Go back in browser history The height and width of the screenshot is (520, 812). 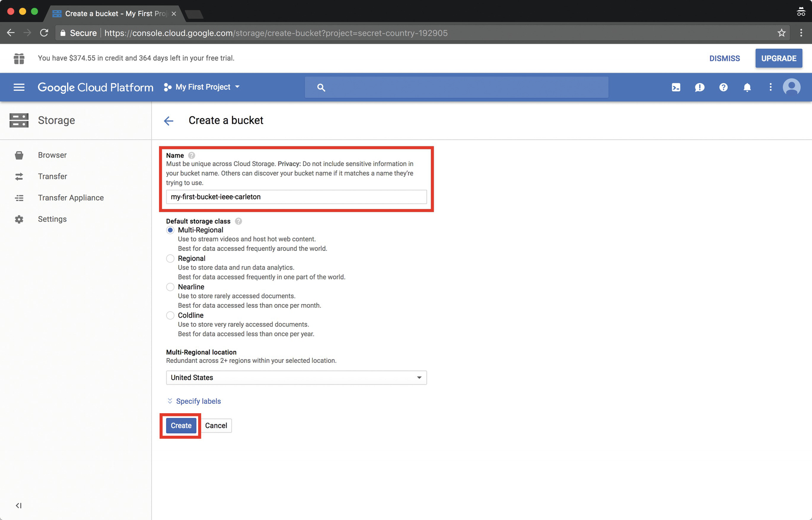11,33
